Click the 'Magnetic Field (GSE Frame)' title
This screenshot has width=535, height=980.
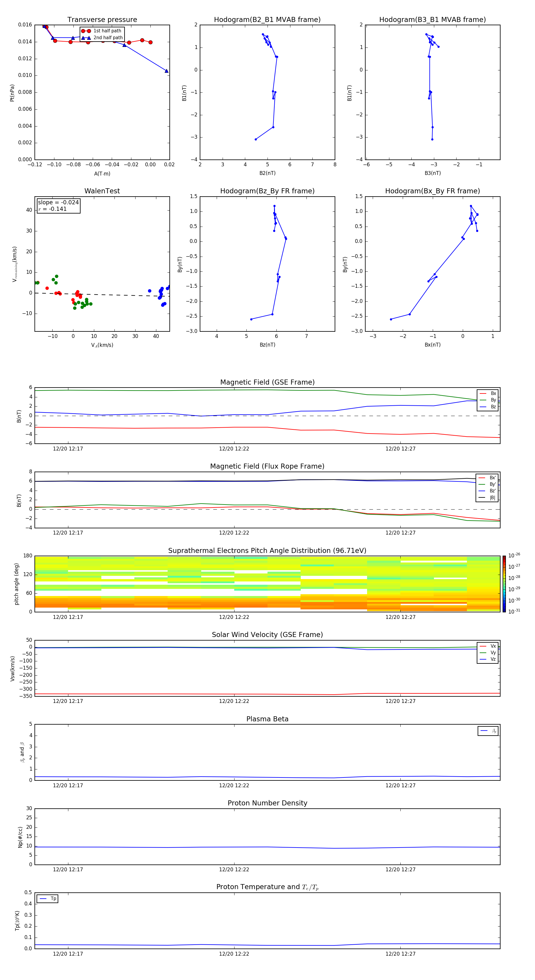(x=267, y=382)
